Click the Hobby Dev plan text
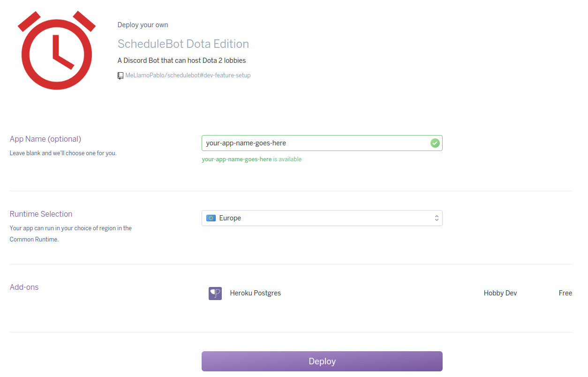This screenshot has height=377, width=588. 500,293
